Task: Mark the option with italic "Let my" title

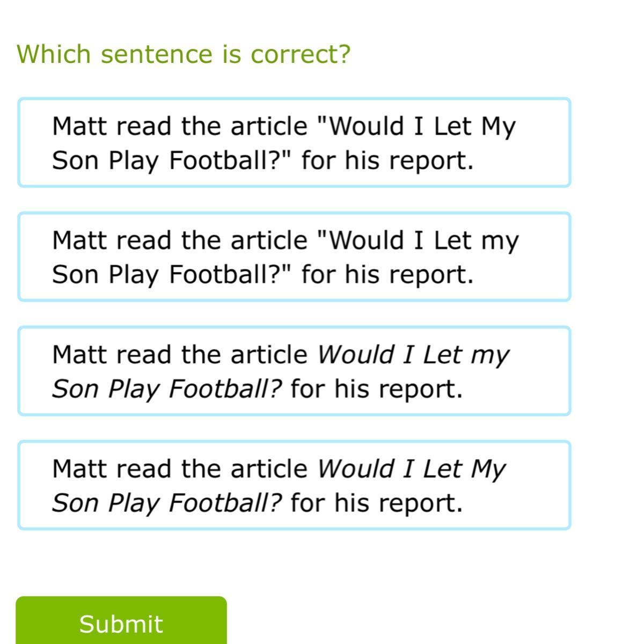Action: pyautogui.click(x=294, y=371)
